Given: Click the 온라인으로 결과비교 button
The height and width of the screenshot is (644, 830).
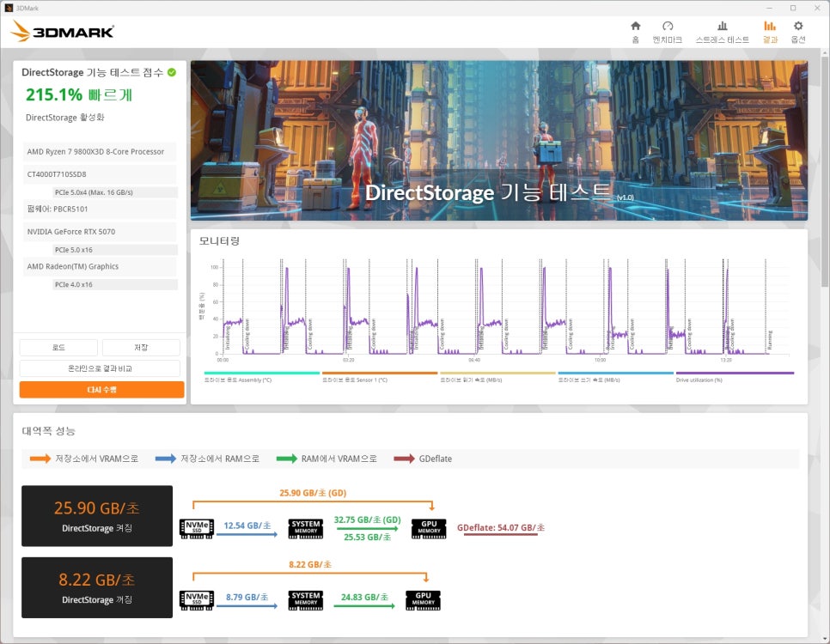Looking at the screenshot, I should 100,368.
